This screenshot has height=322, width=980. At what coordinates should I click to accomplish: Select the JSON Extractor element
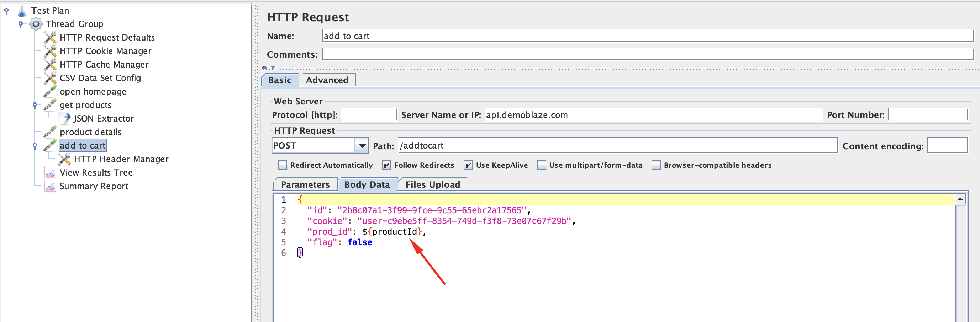pos(104,118)
